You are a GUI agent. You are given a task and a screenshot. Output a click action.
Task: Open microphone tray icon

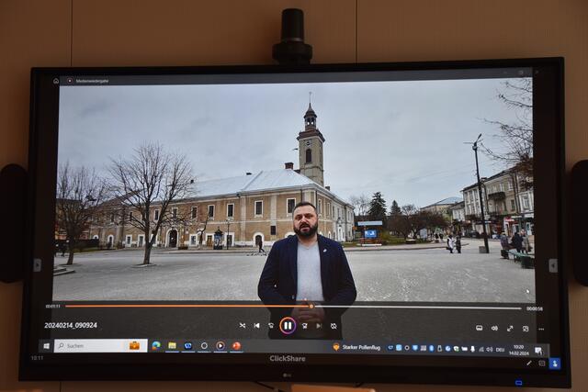pos(472,349)
